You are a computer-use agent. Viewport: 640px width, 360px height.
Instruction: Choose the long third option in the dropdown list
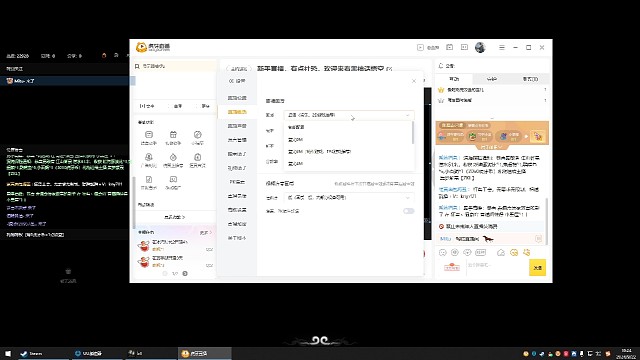coord(349,151)
